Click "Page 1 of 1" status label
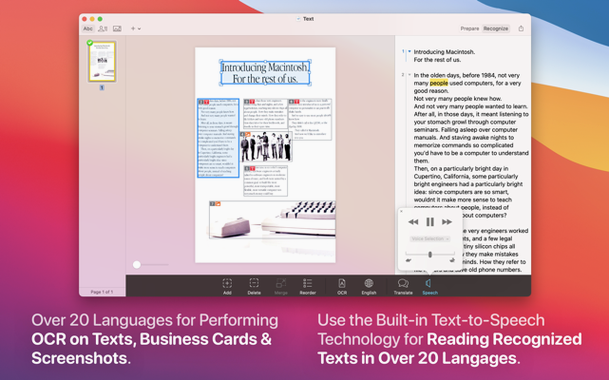Screen dimensions: 609x380 [x=102, y=292]
